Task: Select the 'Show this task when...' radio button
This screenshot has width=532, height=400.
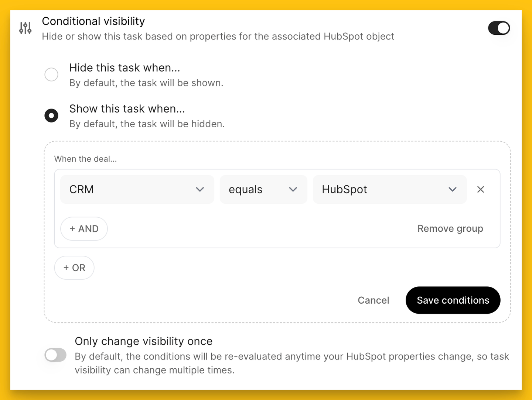Action: point(51,115)
